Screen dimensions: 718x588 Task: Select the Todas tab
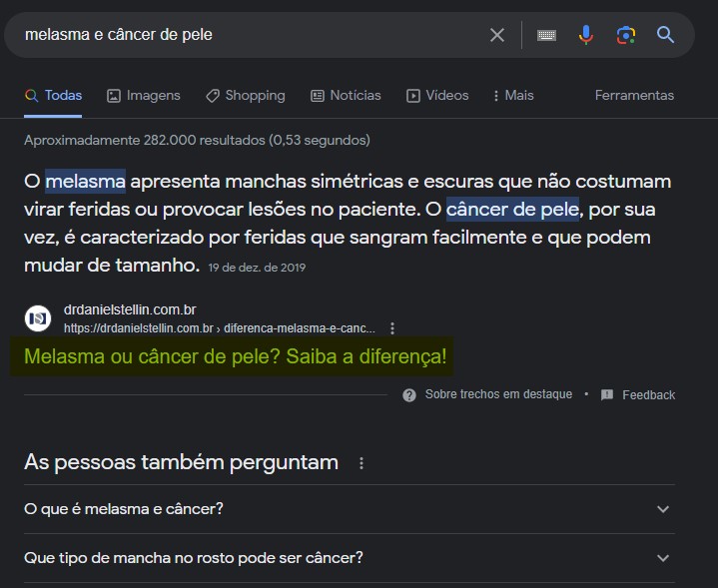pos(53,95)
